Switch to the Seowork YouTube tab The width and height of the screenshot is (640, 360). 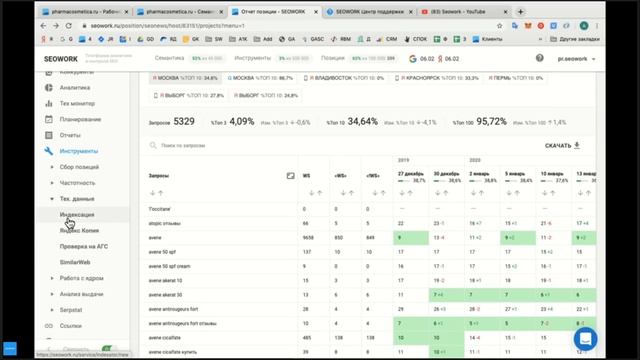(x=464, y=12)
